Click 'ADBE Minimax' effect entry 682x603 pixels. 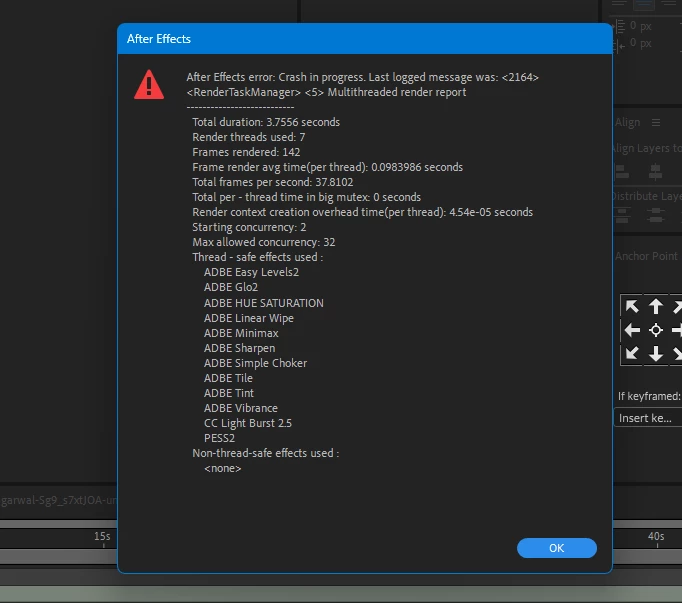(x=241, y=333)
